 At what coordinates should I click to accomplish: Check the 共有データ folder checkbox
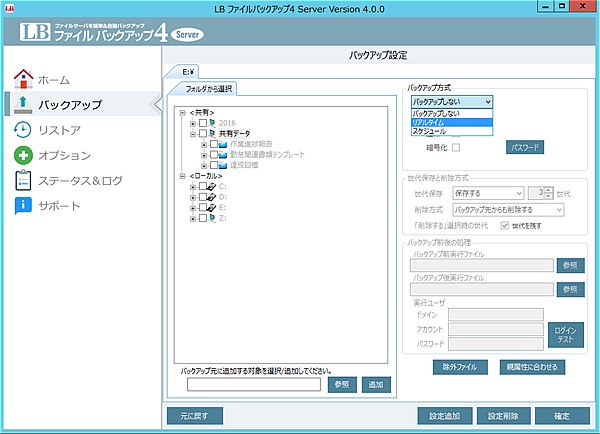click(x=202, y=133)
